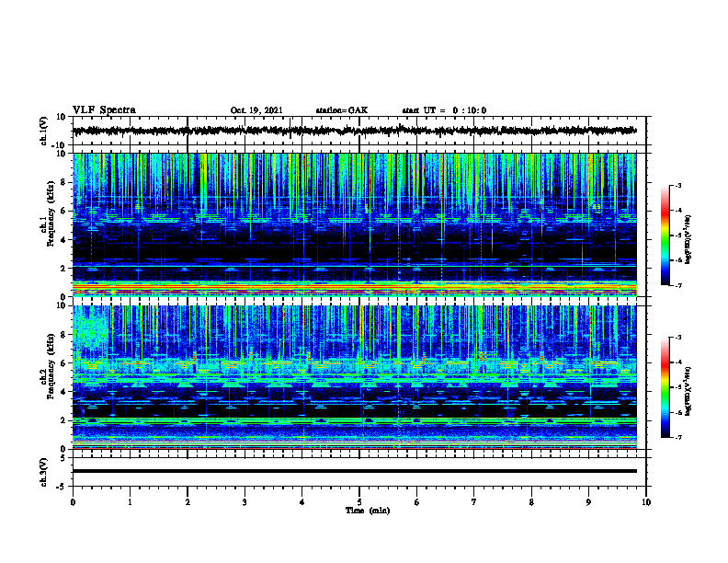
Task: Click time axis tick label "5"
Action: pos(359,502)
